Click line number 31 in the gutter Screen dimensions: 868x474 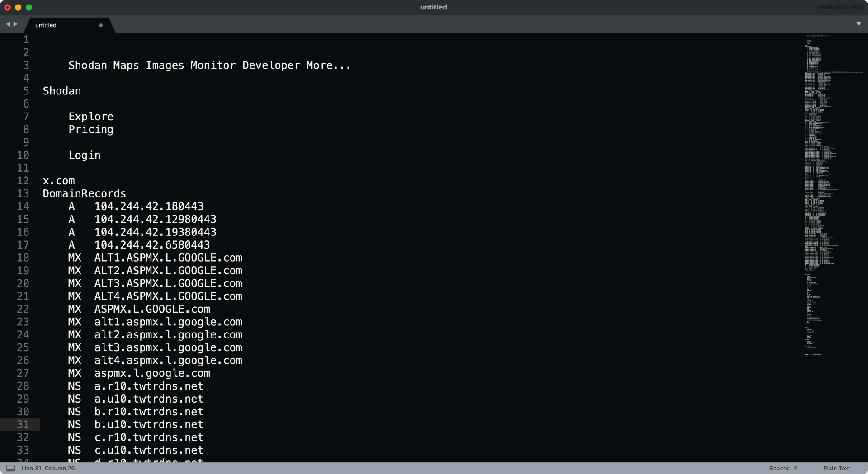tap(23, 425)
